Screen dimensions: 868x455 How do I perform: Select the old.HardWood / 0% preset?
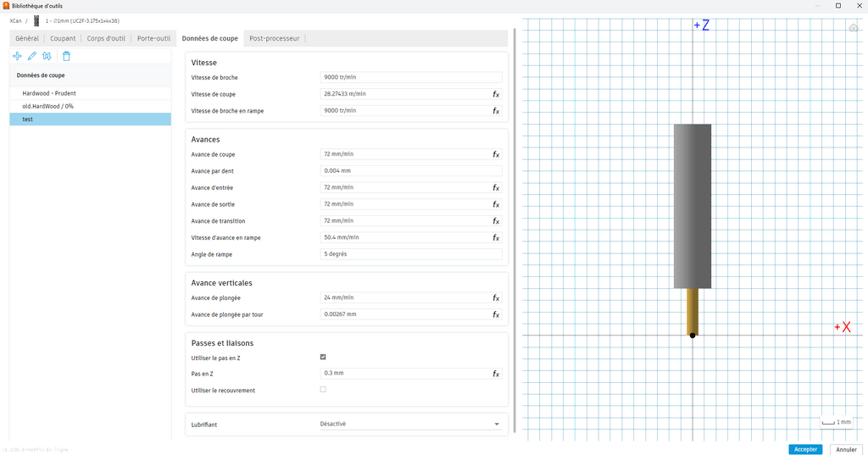[x=90, y=106]
